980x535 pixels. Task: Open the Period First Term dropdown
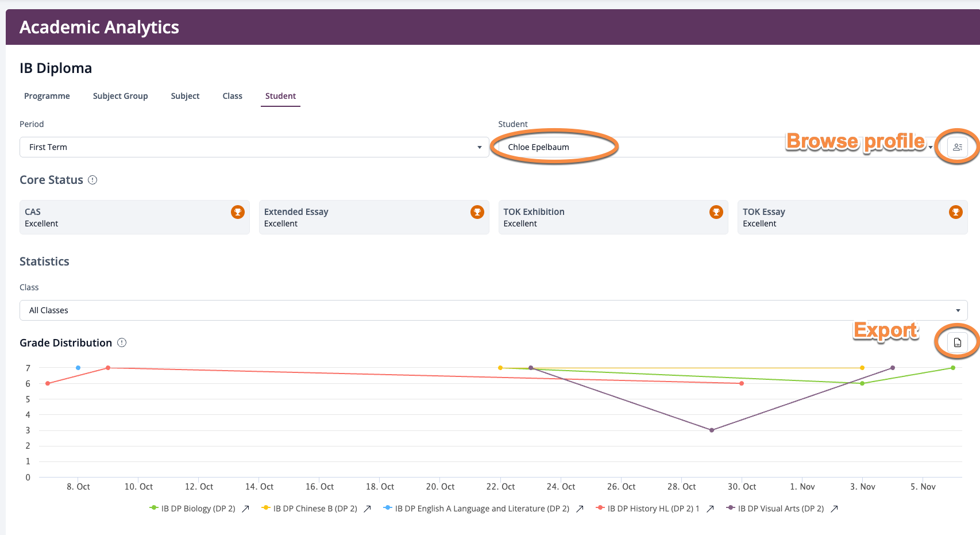click(x=254, y=147)
